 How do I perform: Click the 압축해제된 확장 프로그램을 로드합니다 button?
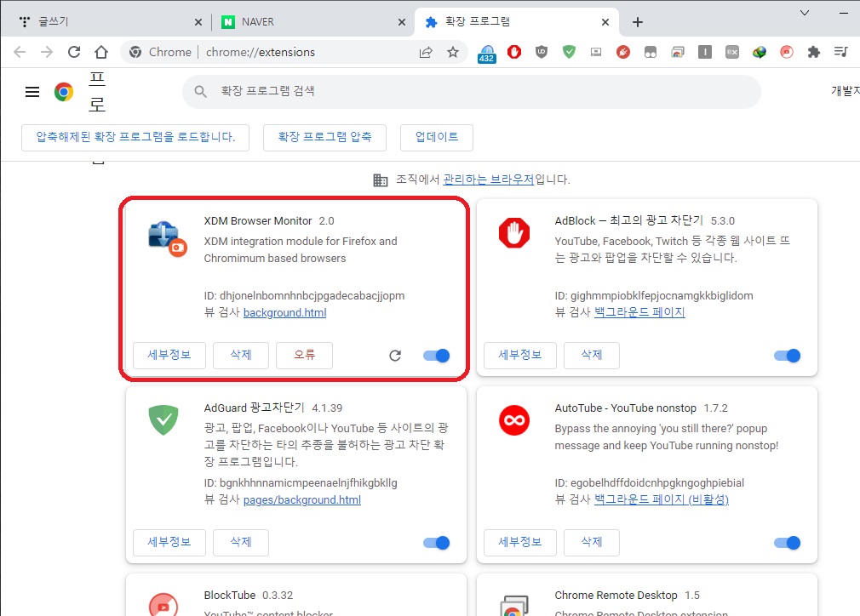(x=135, y=137)
